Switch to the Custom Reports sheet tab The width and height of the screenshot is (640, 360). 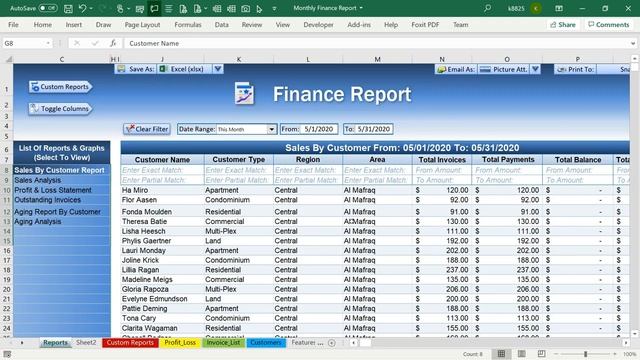coord(130,343)
